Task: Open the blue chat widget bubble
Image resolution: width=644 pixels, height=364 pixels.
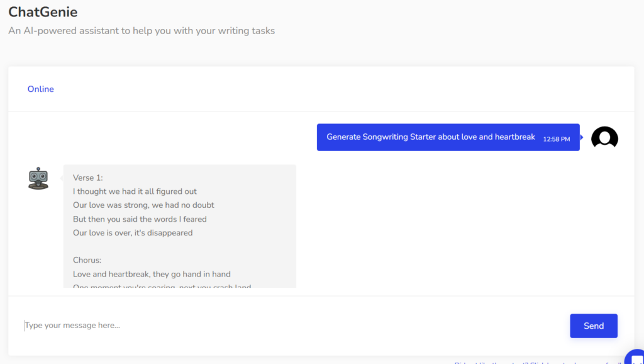Action: point(635,356)
